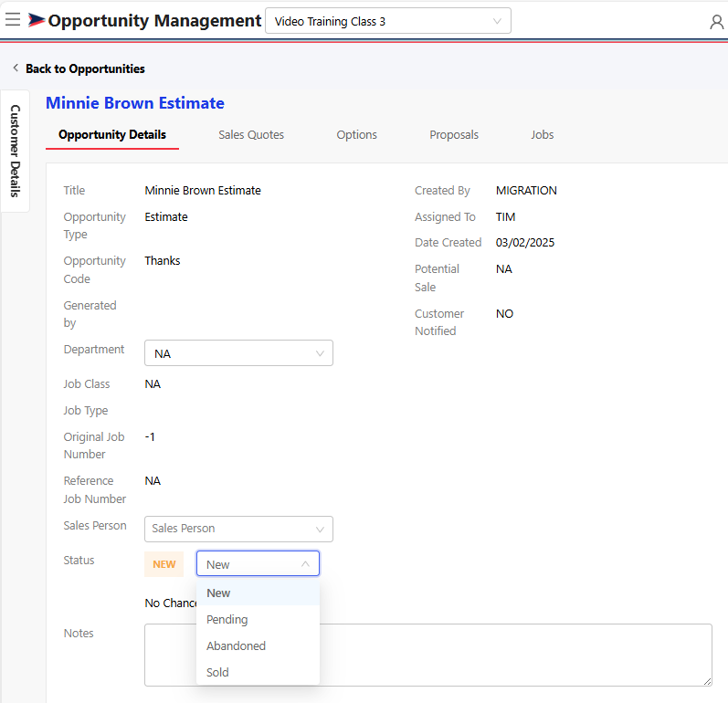Click the Minnie Brown Estimate heading
The height and width of the screenshot is (703, 728).
pyautogui.click(x=135, y=103)
